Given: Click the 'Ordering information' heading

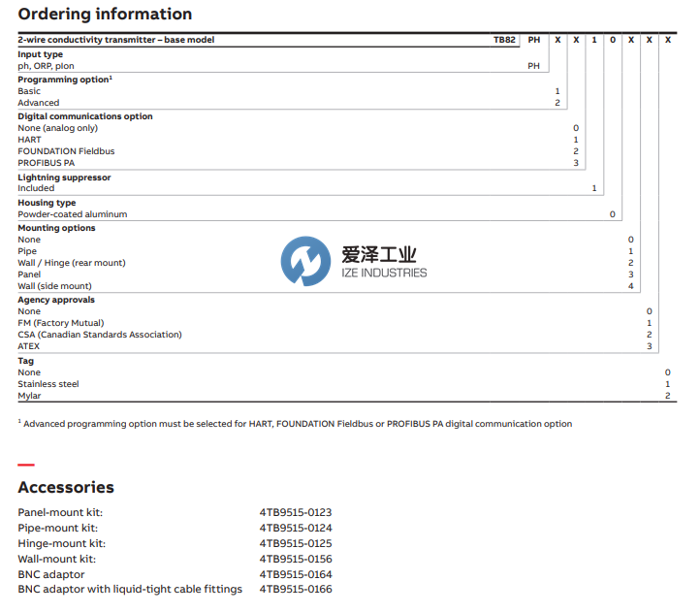Looking at the screenshot, I should [105, 15].
